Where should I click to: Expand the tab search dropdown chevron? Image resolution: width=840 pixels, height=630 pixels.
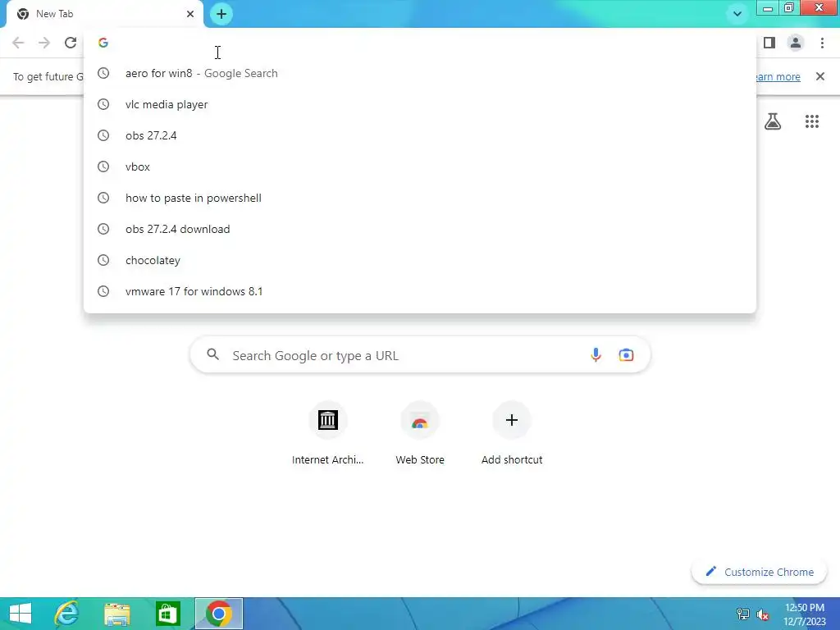737,14
